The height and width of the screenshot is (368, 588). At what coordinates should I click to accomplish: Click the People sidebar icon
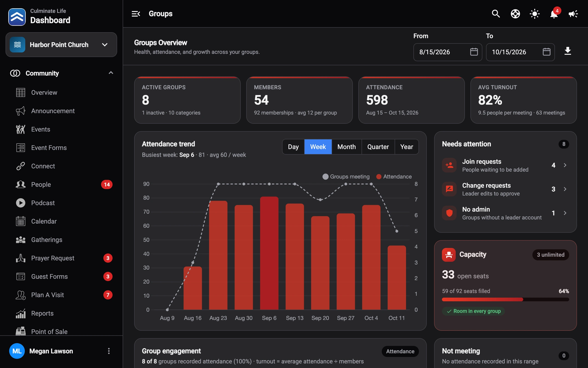tap(21, 184)
